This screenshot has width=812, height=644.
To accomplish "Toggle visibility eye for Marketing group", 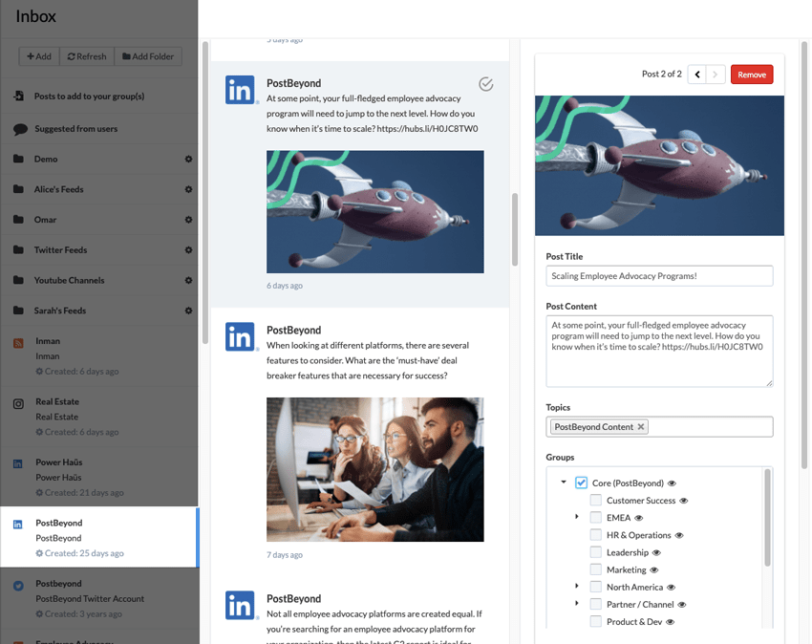I will (654, 569).
